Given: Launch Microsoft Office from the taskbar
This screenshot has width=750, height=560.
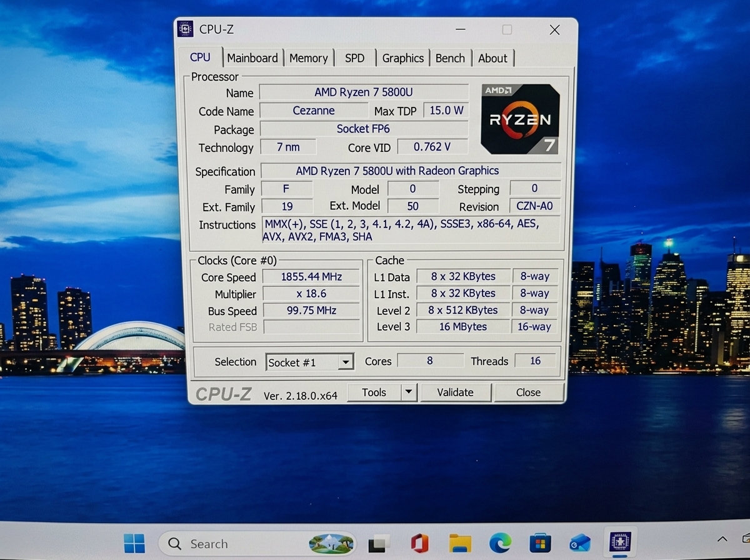Looking at the screenshot, I should (419, 543).
